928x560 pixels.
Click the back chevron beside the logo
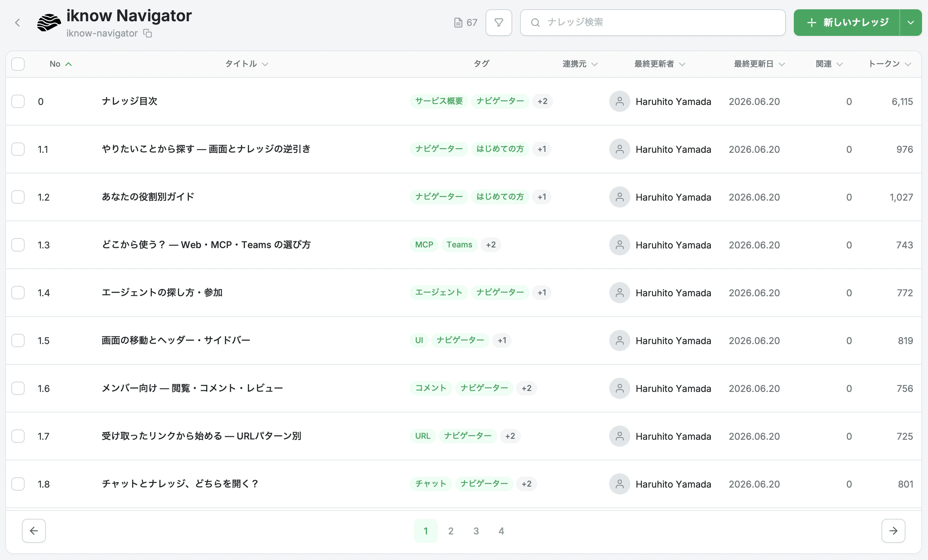(17, 23)
